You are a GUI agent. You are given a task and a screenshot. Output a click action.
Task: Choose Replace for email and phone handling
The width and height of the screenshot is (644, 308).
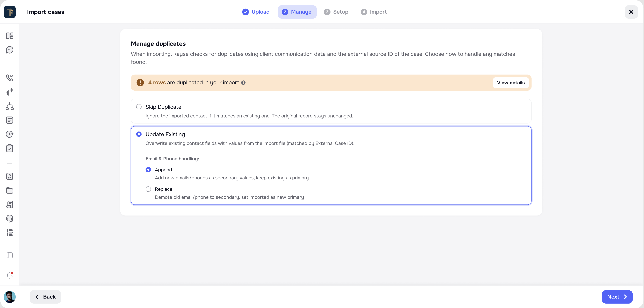pyautogui.click(x=148, y=189)
